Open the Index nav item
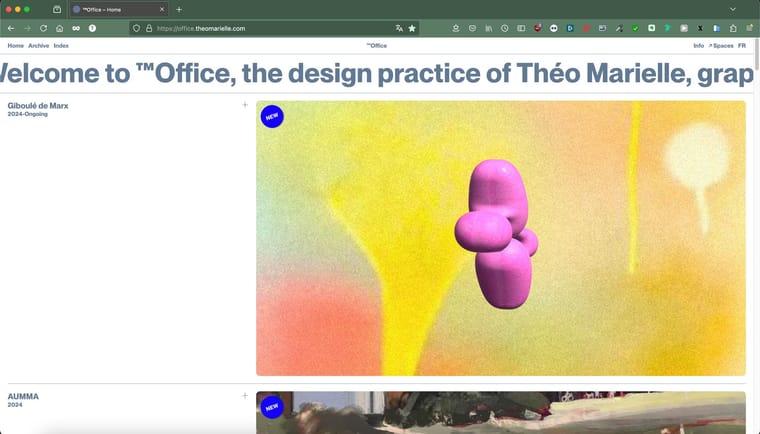Screen dimensions: 760x434 click(x=61, y=46)
